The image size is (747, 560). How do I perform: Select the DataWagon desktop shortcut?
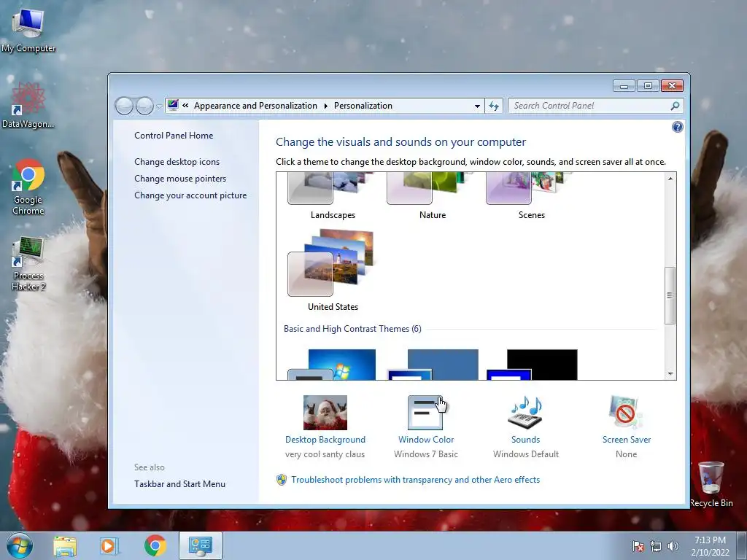(28, 105)
